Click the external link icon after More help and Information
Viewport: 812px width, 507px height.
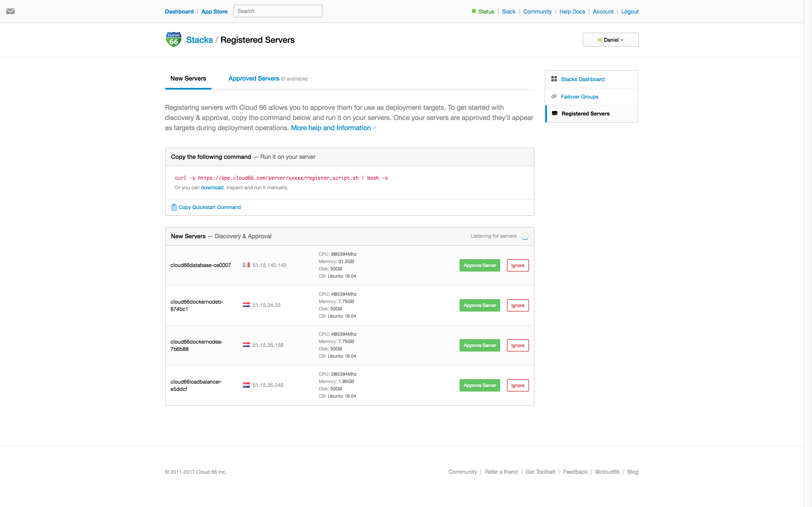[374, 127]
